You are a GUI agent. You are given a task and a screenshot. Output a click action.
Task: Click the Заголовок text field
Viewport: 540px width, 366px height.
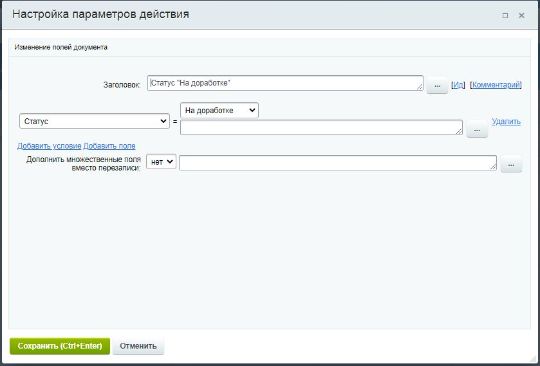tap(285, 83)
